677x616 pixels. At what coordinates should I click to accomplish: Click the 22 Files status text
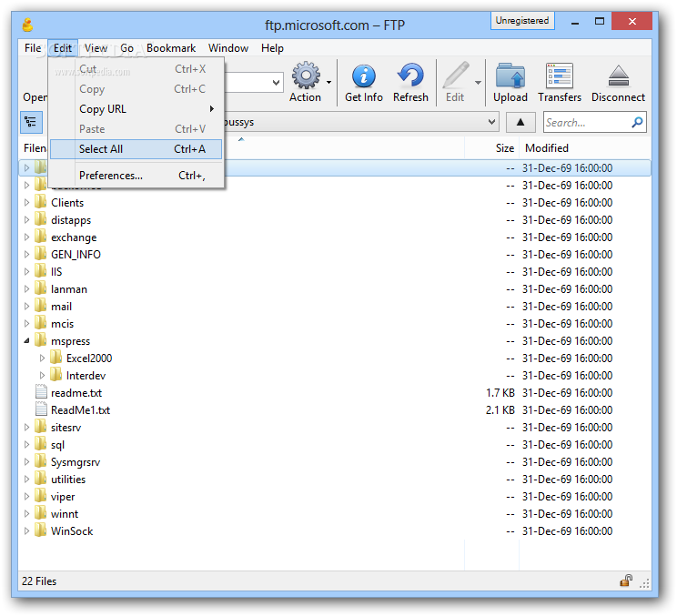39,581
